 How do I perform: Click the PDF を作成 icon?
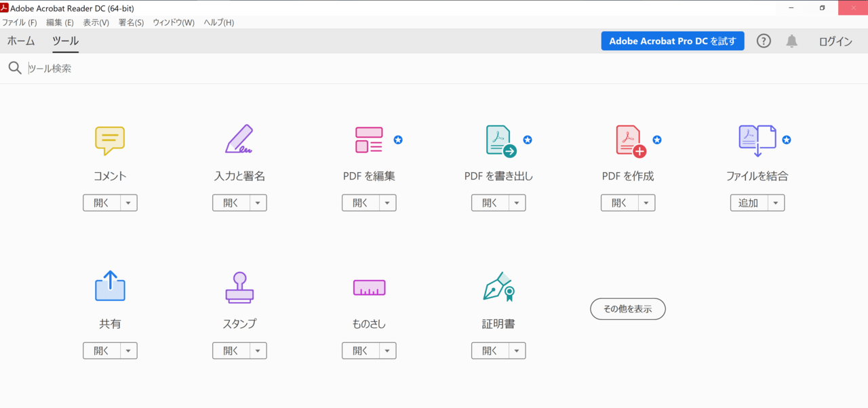click(x=631, y=141)
